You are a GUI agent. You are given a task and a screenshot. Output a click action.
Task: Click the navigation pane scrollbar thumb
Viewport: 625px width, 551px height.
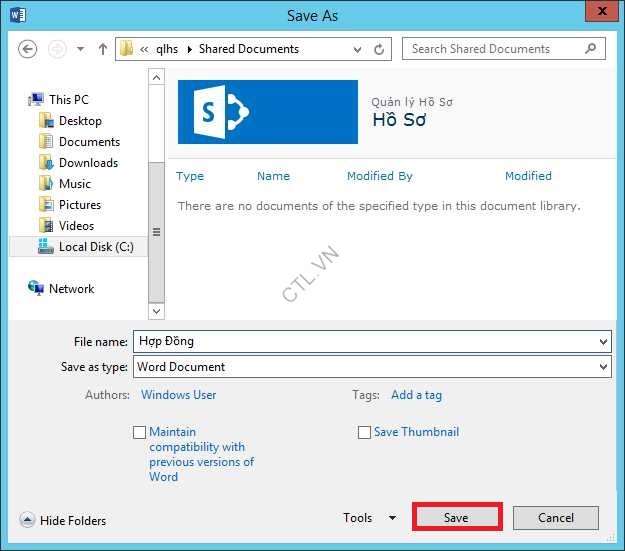pos(156,232)
